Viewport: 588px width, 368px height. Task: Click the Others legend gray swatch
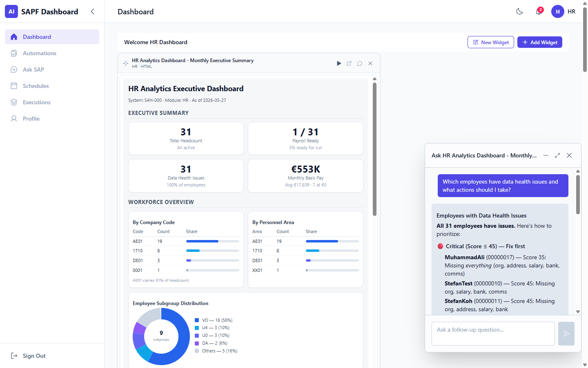tap(197, 351)
